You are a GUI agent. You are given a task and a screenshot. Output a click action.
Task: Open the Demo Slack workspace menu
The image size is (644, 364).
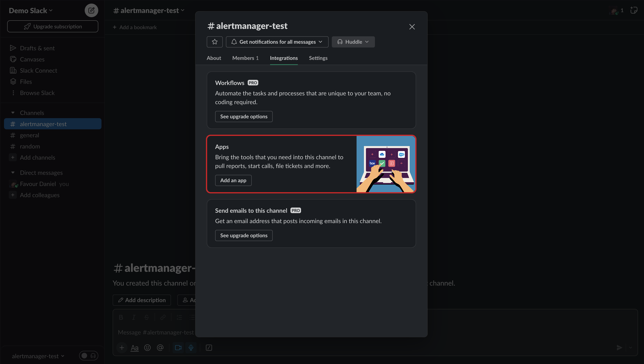[x=31, y=11]
